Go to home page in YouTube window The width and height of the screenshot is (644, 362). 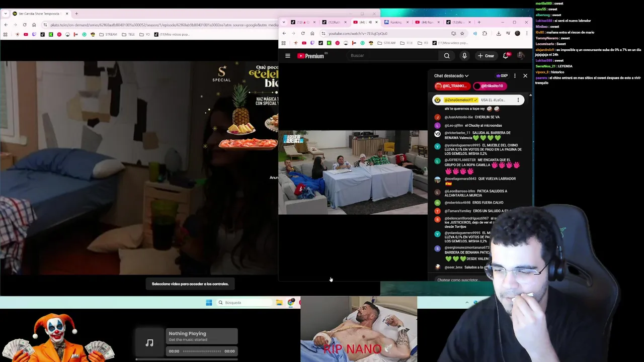tap(312, 34)
